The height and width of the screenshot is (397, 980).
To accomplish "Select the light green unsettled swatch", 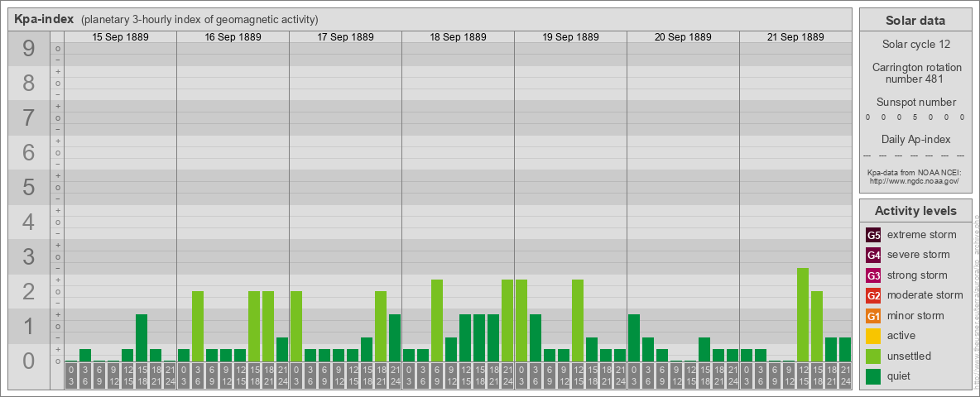I will click(873, 356).
